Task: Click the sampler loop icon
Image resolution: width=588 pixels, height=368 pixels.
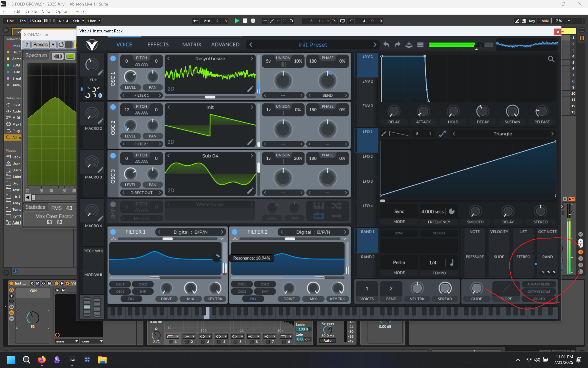Action: click(x=319, y=216)
